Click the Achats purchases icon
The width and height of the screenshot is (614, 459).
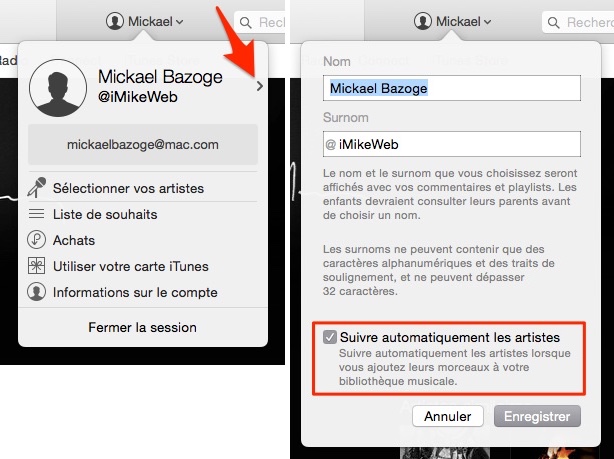36,240
